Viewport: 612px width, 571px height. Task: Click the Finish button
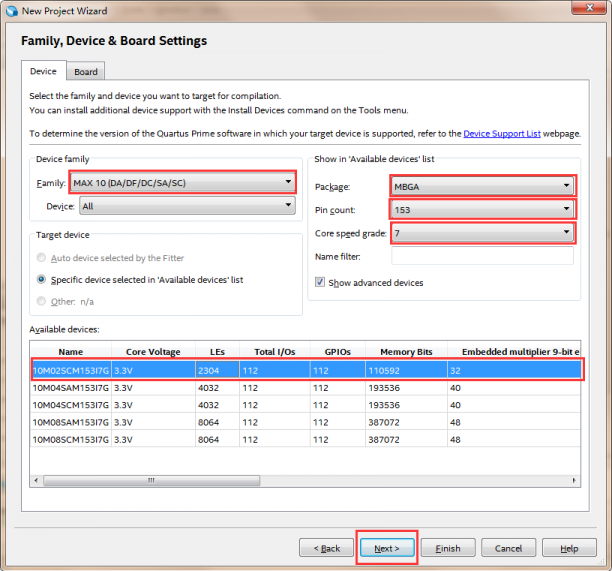click(x=448, y=548)
